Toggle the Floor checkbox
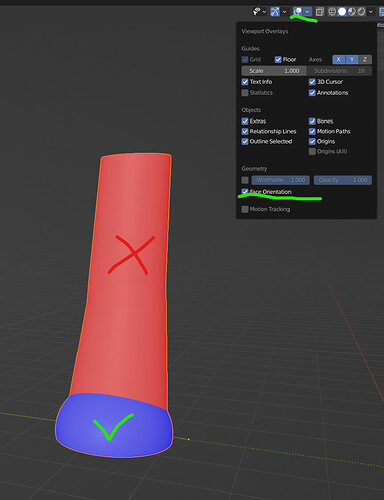Screen dimensions: 384x500 coord(278,60)
